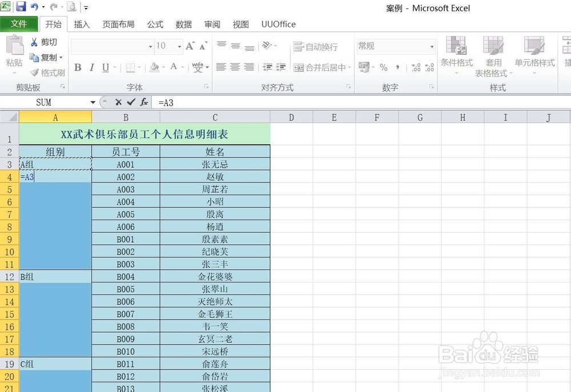This screenshot has width=571, height=392.
Task: Click the comma style icon
Action: tap(398, 67)
